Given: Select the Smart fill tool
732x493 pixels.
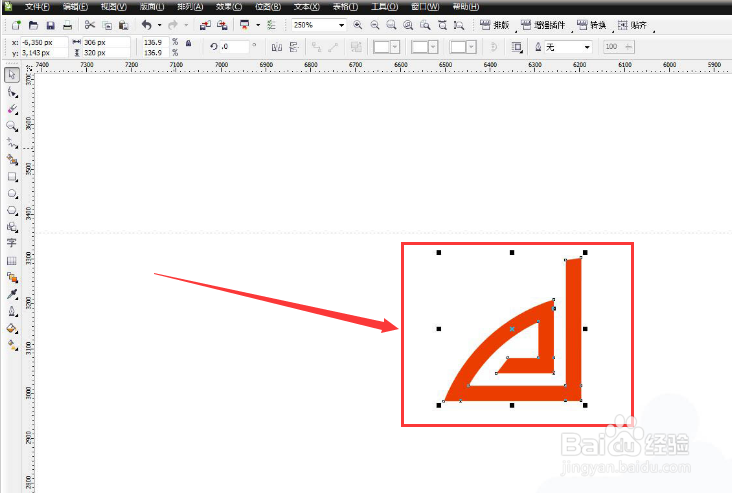Looking at the screenshot, I should tap(12, 160).
